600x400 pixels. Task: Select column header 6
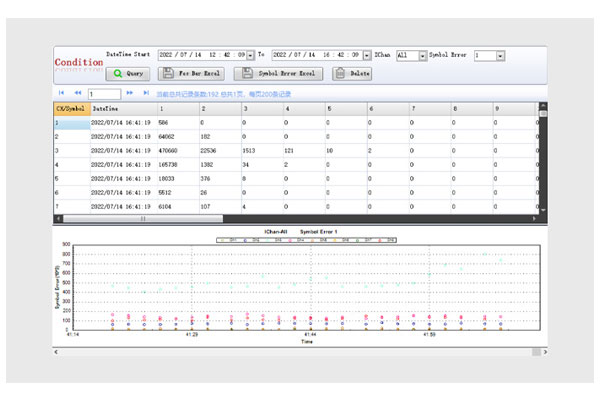(388, 109)
